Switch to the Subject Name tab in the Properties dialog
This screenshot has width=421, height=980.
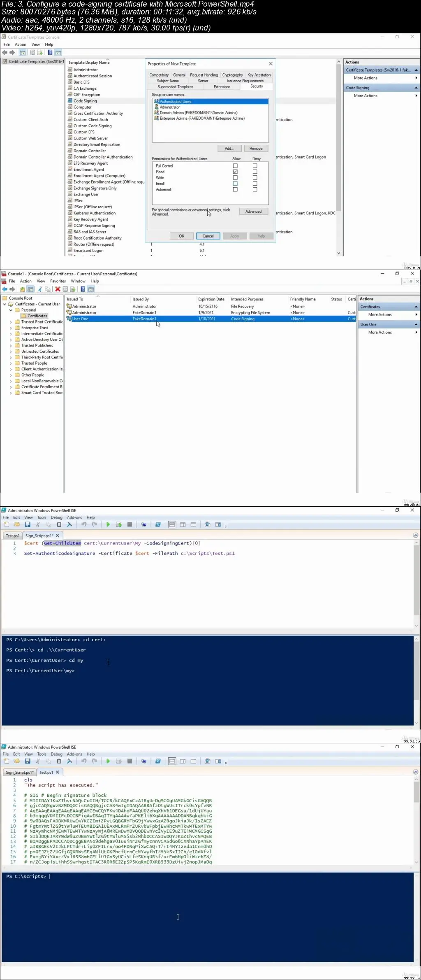coord(168,81)
